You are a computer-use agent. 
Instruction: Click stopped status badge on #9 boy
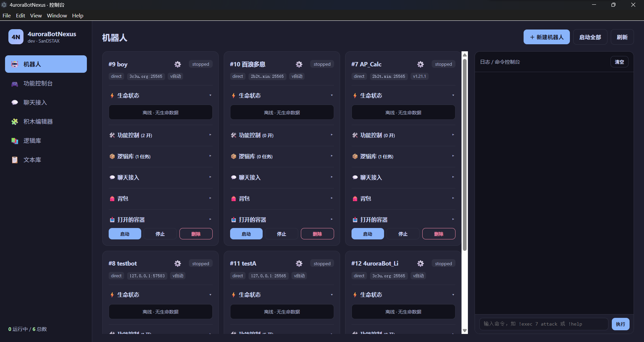click(x=201, y=64)
